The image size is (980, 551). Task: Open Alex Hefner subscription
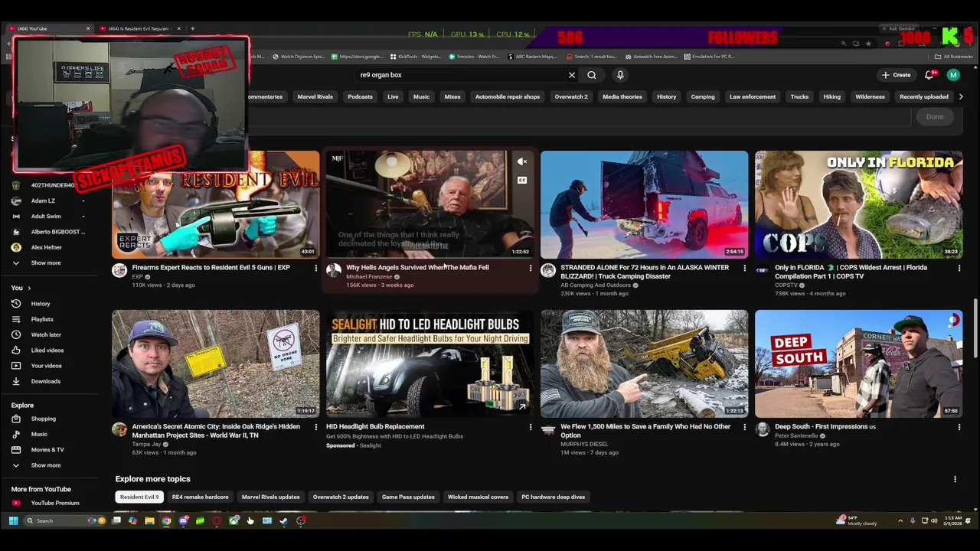point(46,248)
